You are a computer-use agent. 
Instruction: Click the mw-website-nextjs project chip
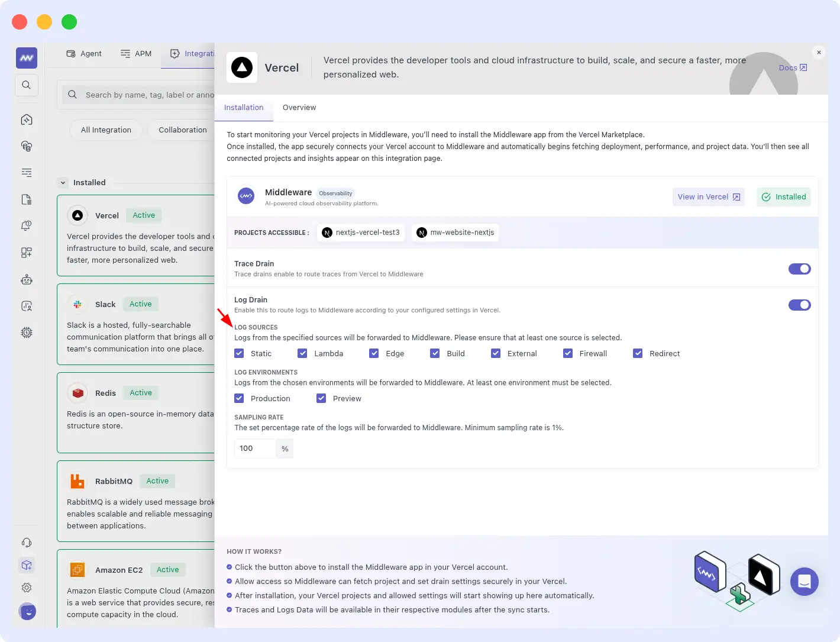455,233
